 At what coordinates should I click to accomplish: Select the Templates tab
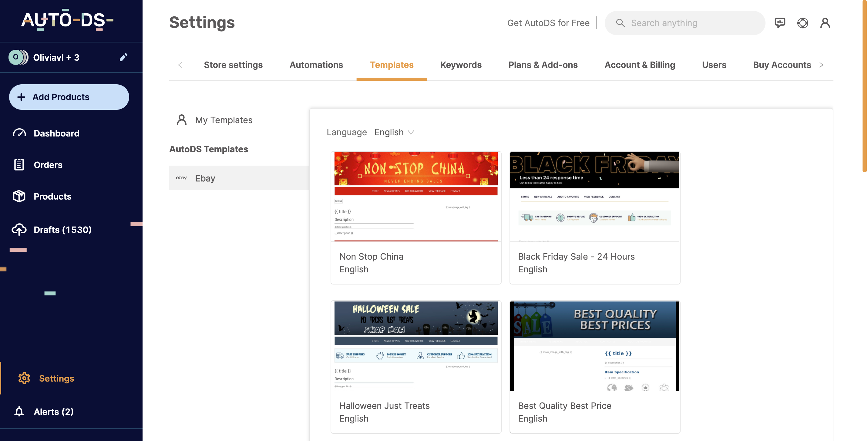(392, 65)
